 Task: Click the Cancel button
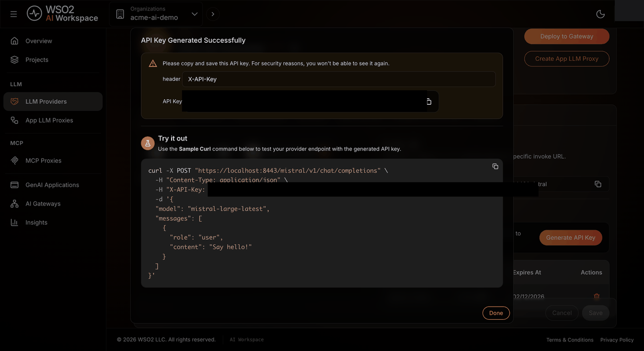(562, 313)
